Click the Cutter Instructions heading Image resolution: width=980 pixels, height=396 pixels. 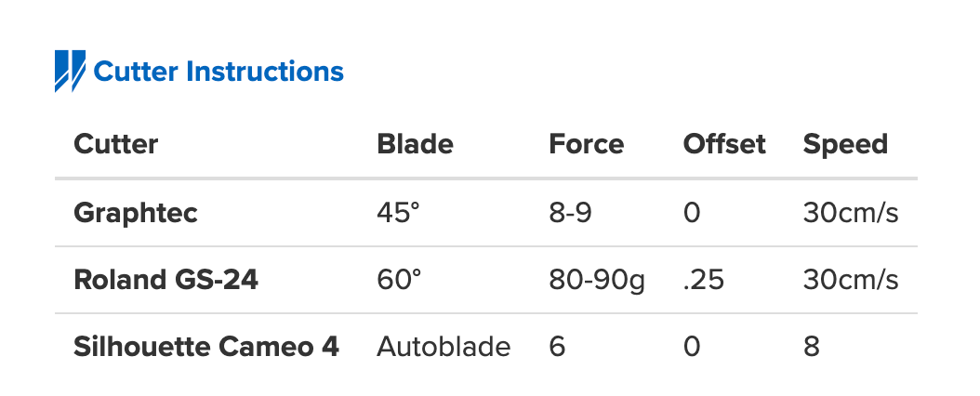(219, 72)
